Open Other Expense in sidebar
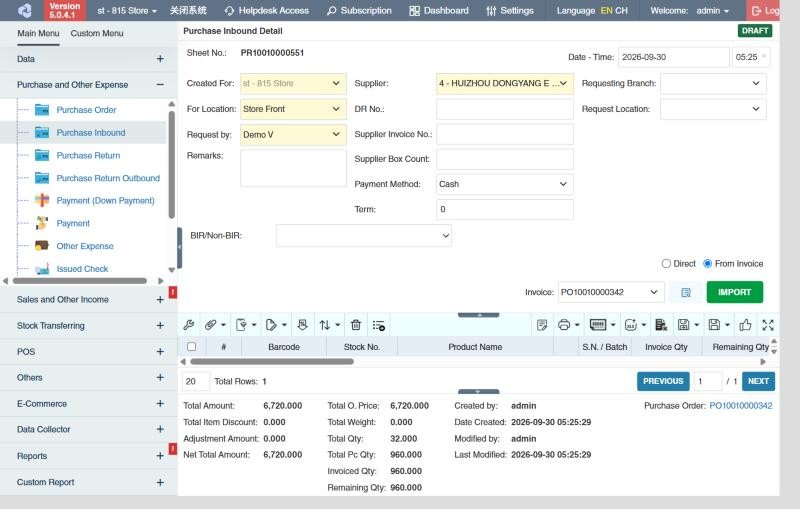 pyautogui.click(x=85, y=246)
